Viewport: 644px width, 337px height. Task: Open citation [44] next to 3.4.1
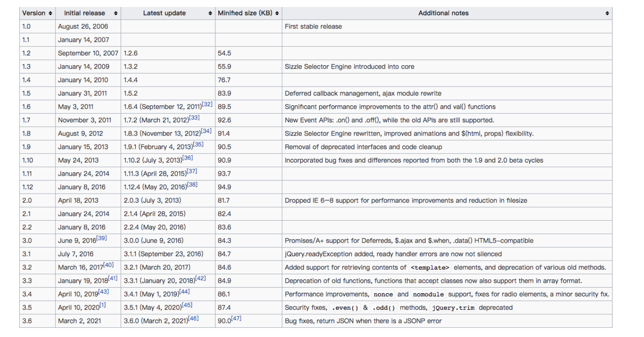pyautogui.click(x=184, y=292)
